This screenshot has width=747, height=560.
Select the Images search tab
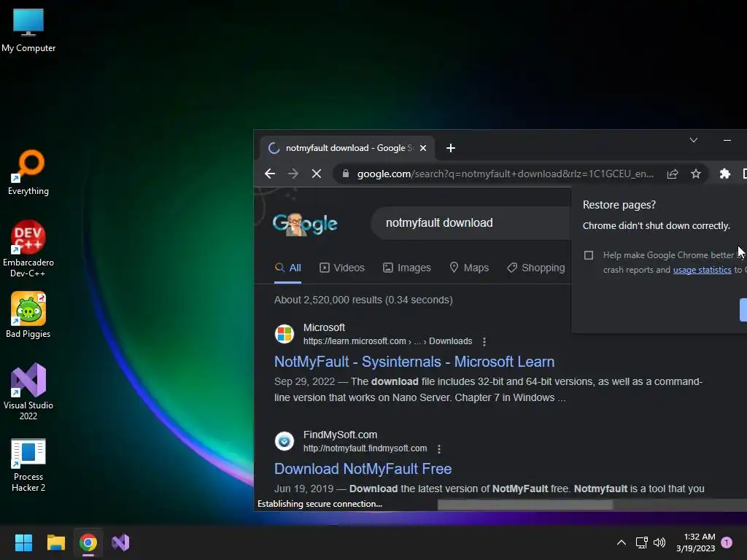click(407, 268)
